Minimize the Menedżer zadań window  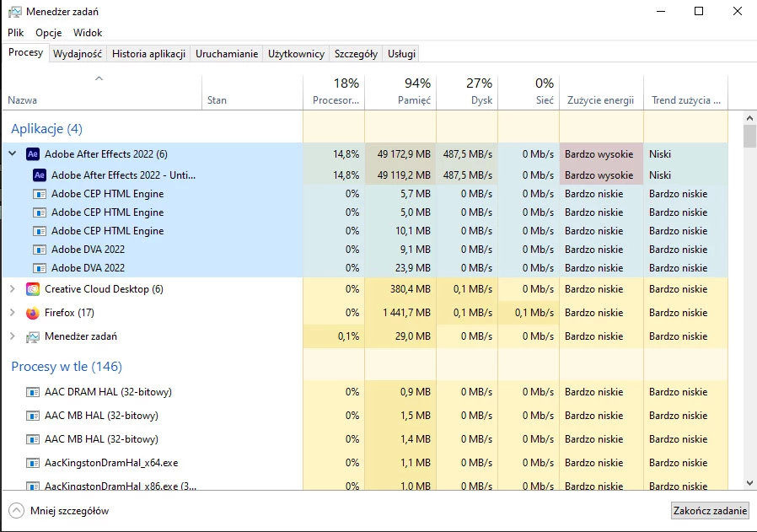pos(661,11)
